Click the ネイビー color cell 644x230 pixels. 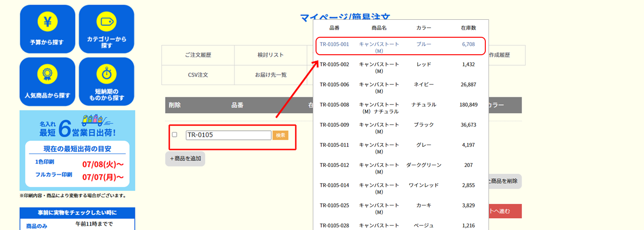coord(424,85)
